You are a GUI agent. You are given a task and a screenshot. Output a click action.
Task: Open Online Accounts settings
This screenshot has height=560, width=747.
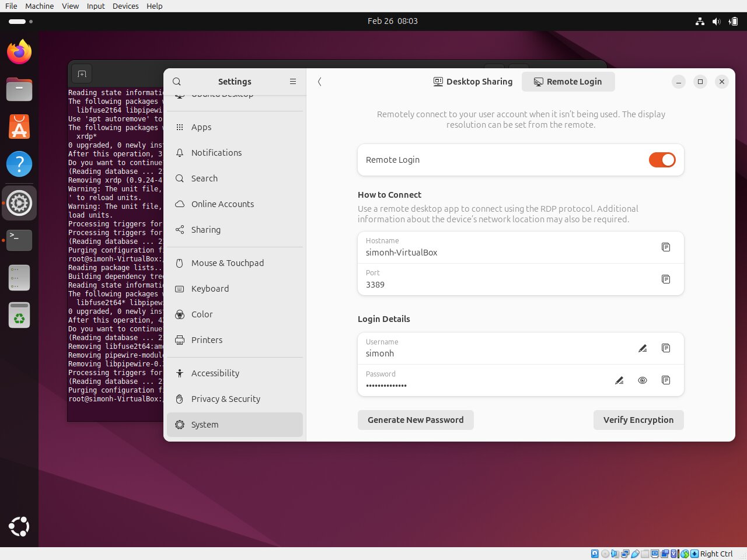tap(235, 204)
